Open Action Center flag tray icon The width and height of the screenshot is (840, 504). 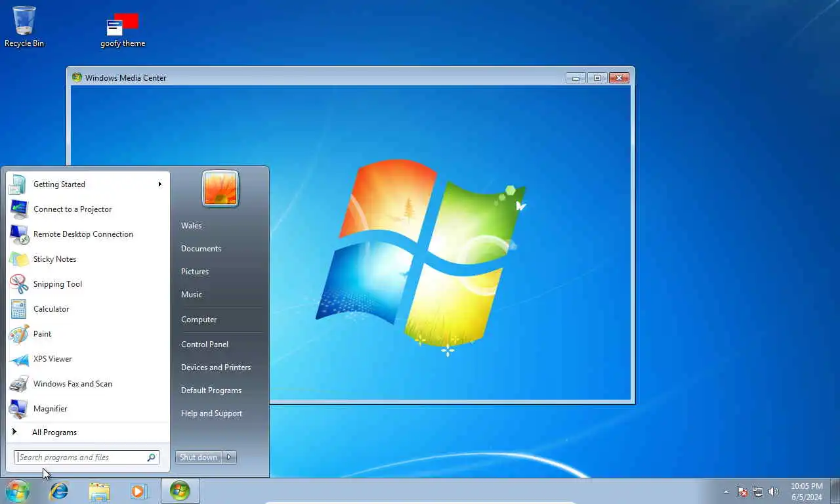pyautogui.click(x=742, y=492)
